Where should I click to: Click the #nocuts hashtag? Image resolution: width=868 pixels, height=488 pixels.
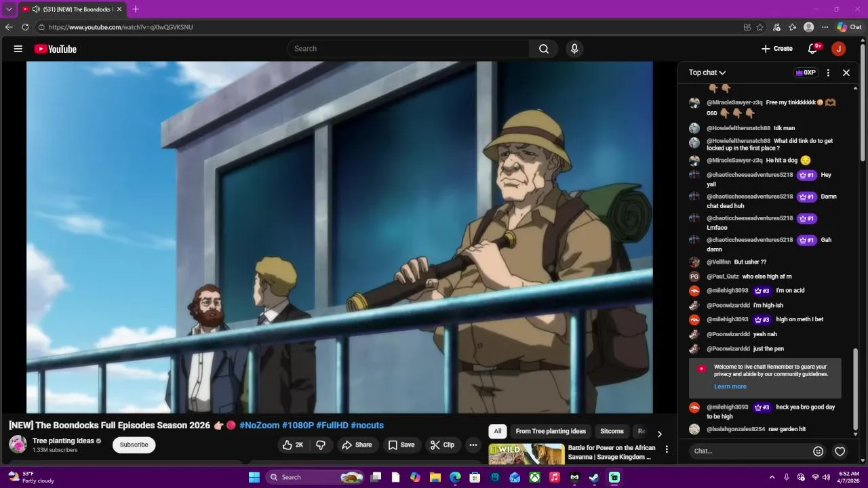pos(368,426)
